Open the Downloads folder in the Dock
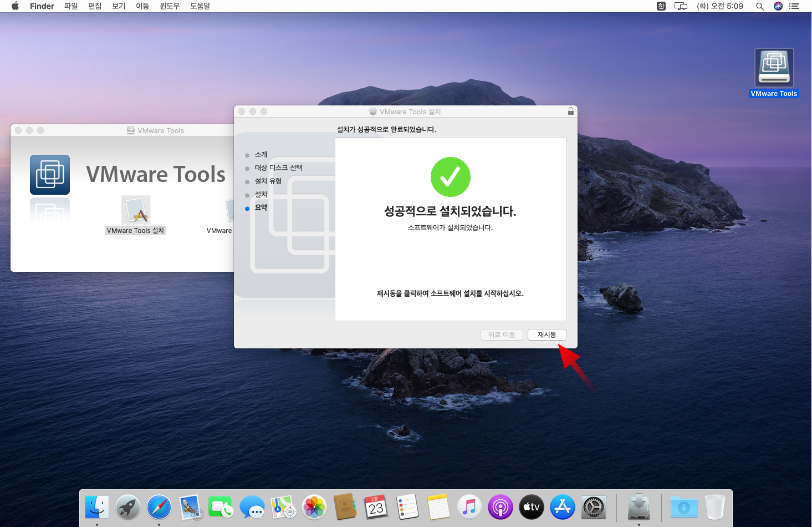 [x=684, y=507]
